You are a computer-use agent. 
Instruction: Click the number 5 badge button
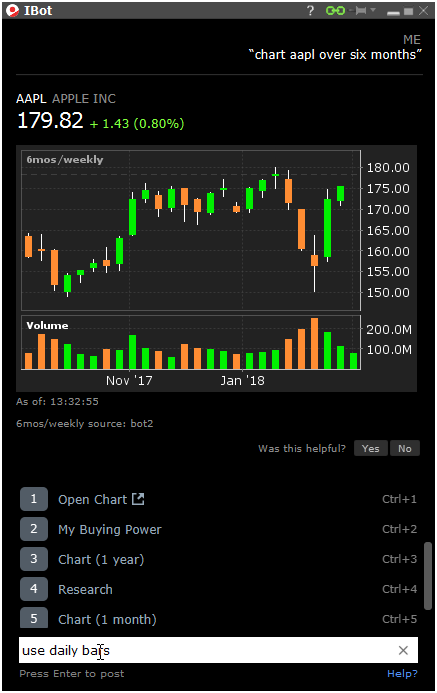(x=34, y=618)
